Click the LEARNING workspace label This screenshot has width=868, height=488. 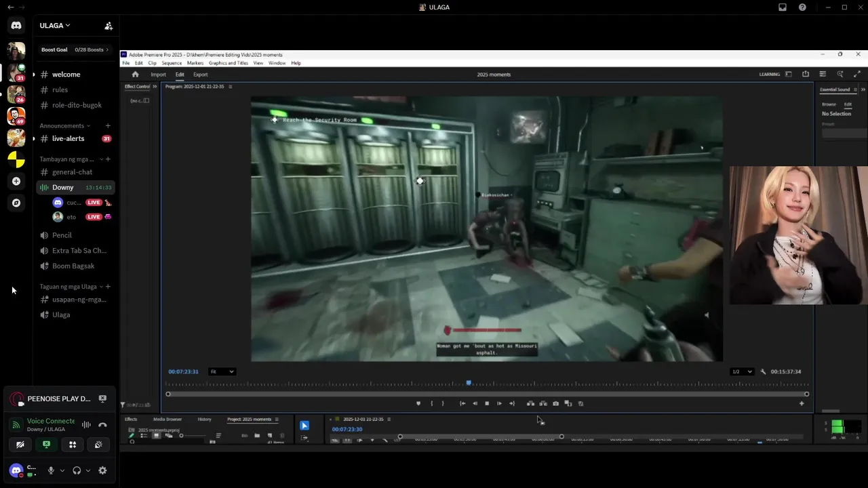pyautogui.click(x=769, y=75)
